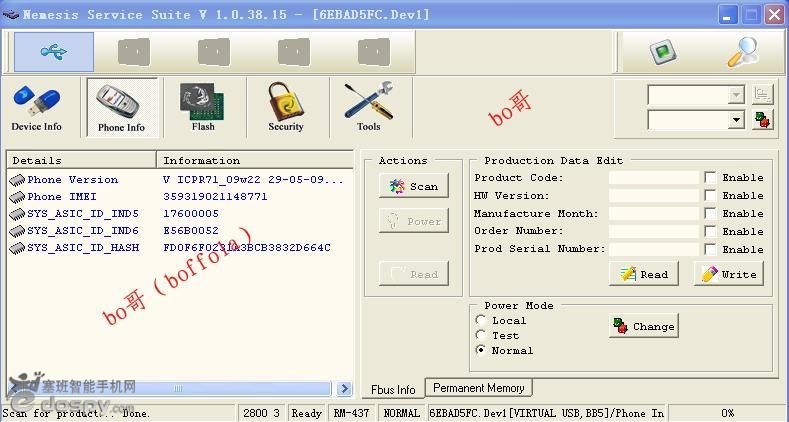The image size is (789, 422).
Task: Click the Order Number input field
Action: [654, 231]
